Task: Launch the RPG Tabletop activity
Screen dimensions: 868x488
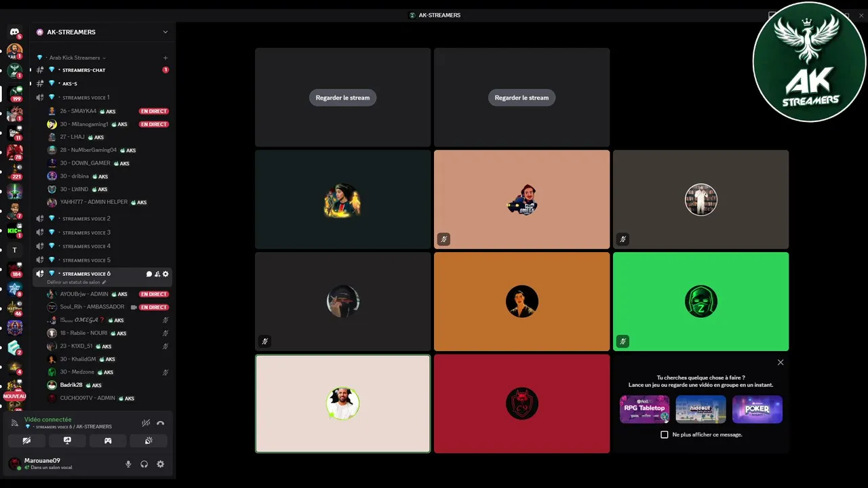Action: click(645, 409)
